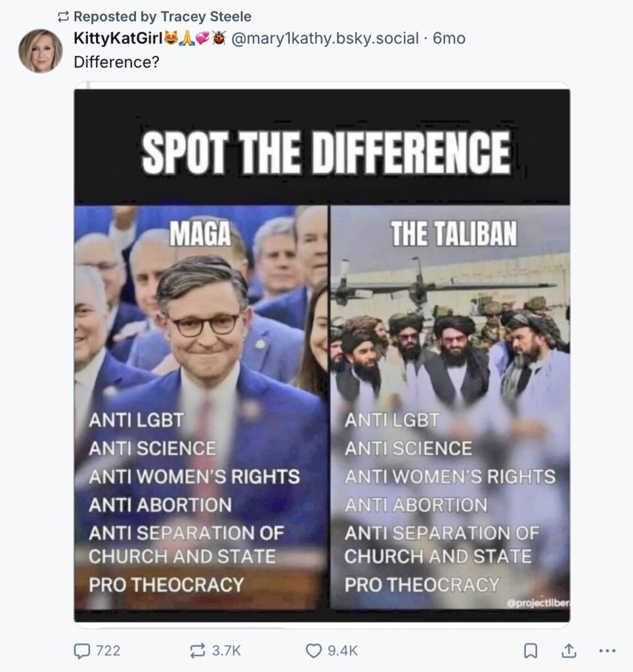Click the 3.7K reposts count
Viewport: 633px width, 672px height.
pos(227,650)
